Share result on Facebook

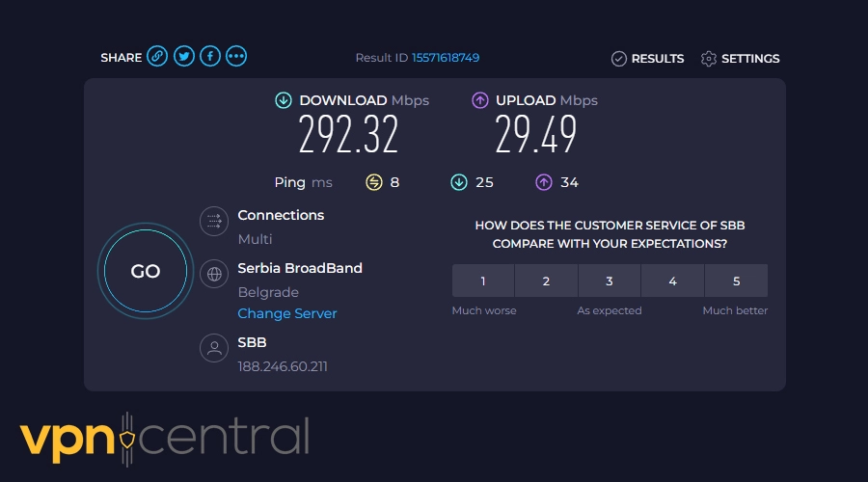(x=210, y=57)
